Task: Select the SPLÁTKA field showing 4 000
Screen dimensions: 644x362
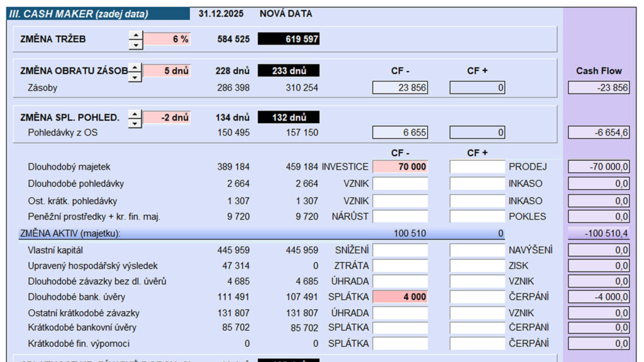Action: point(400,297)
